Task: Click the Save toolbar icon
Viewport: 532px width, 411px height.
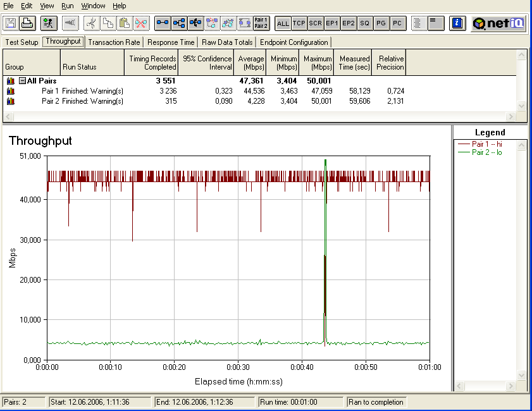Action: [x=11, y=23]
